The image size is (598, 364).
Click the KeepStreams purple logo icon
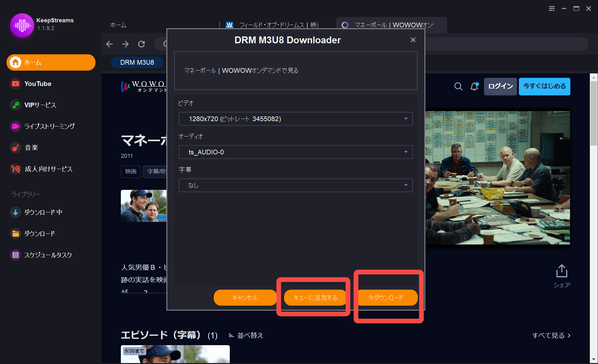pyautogui.click(x=22, y=25)
